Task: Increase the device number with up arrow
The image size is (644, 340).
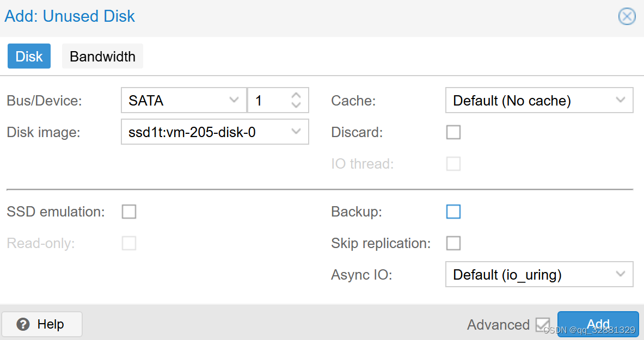Action: click(296, 96)
